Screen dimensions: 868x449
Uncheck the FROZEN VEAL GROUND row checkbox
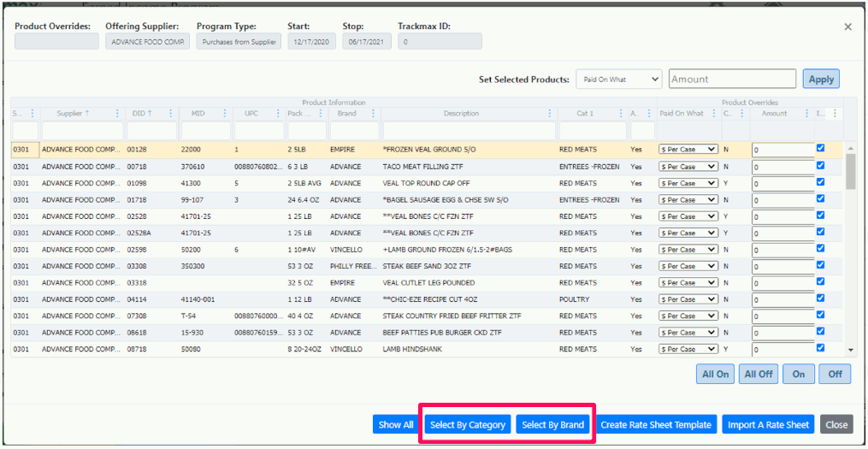pos(820,148)
